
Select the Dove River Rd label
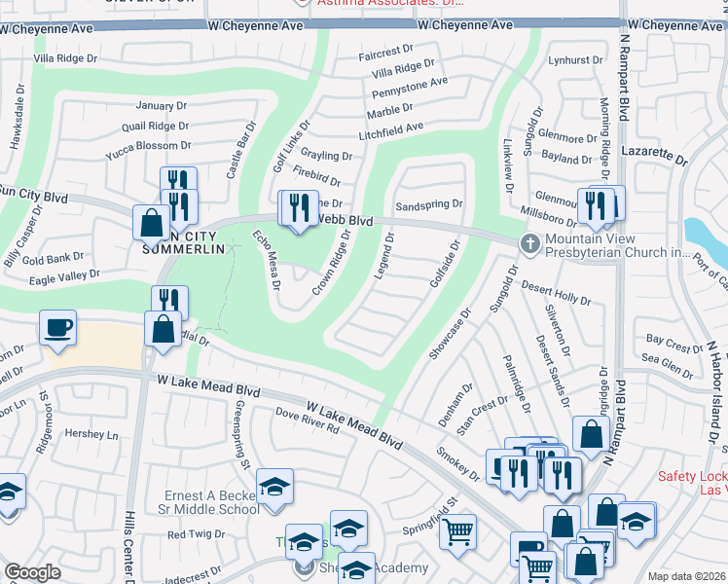(x=308, y=420)
